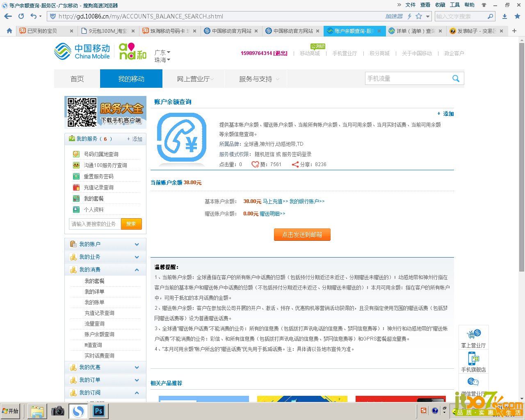525x420 pixels.
Task: Open 我的详单 under 我的消费
Action: 94,292
